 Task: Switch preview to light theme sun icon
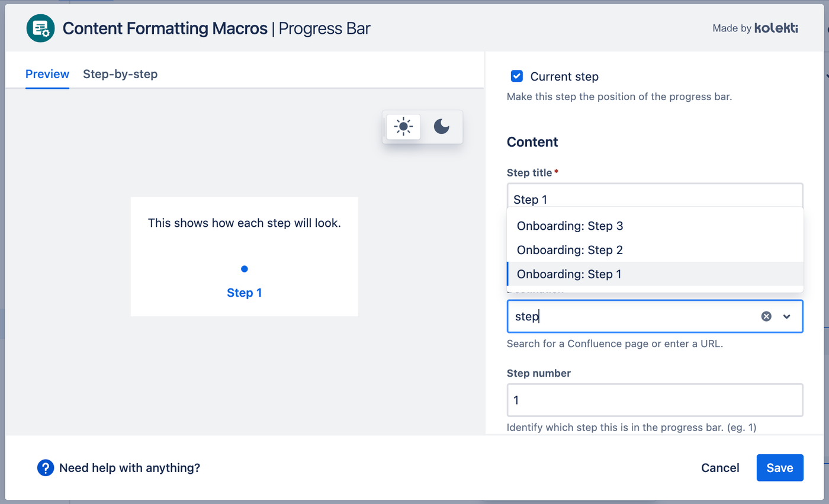click(403, 127)
